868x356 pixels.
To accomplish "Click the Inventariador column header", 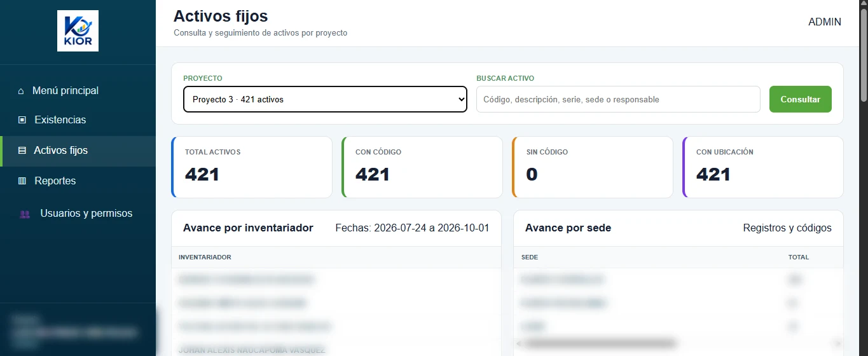I will pyautogui.click(x=205, y=257).
